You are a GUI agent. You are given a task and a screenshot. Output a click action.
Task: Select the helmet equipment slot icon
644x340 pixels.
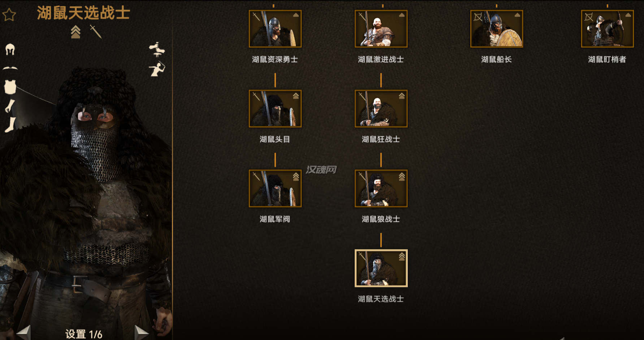[10, 49]
